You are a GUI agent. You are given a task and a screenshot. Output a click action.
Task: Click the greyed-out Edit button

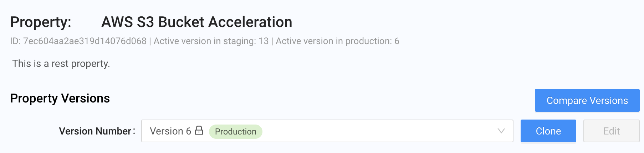611,131
